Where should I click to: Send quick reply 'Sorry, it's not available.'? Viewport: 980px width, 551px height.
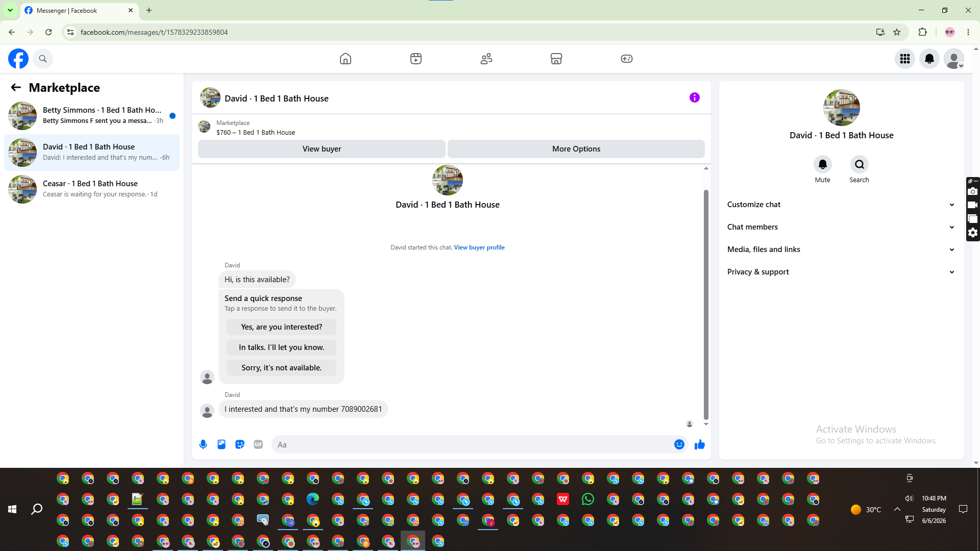(x=282, y=368)
